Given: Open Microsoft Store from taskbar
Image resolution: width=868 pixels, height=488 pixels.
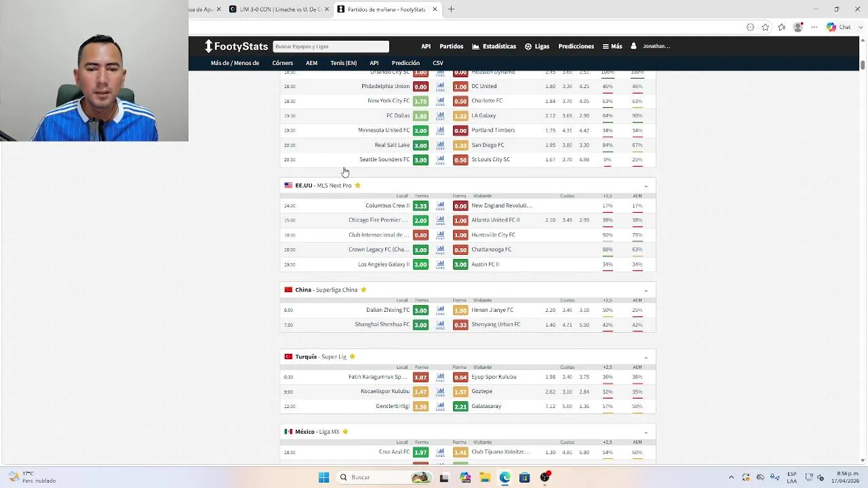Looking at the screenshot, I should pos(524,477).
